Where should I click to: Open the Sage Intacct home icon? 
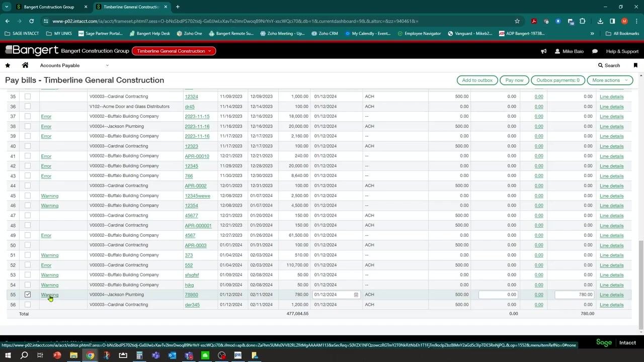point(25,65)
